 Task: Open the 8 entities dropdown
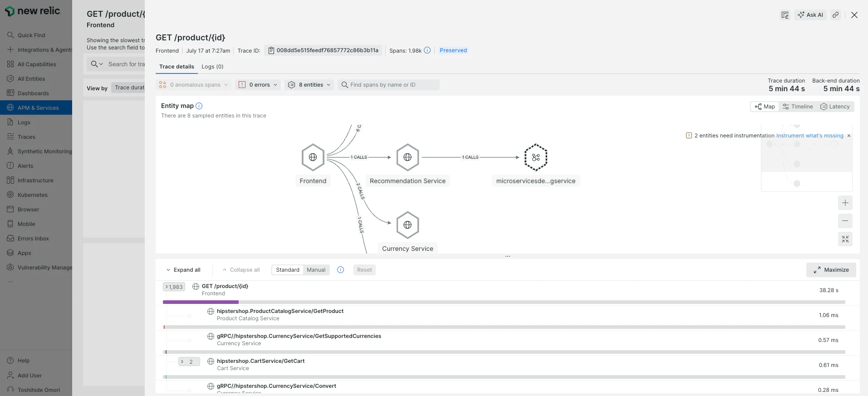coord(309,85)
